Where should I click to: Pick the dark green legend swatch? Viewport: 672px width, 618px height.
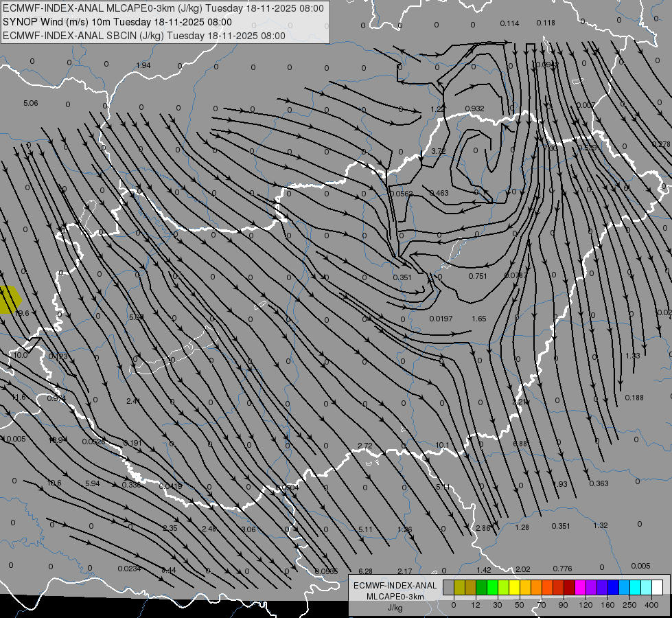point(482,587)
